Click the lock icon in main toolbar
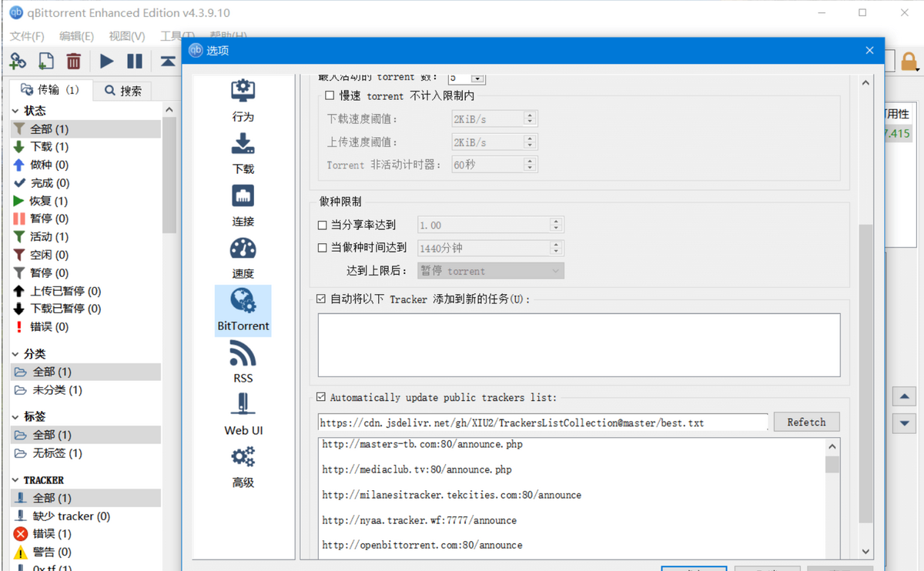Image resolution: width=924 pixels, height=571 pixels. (909, 61)
